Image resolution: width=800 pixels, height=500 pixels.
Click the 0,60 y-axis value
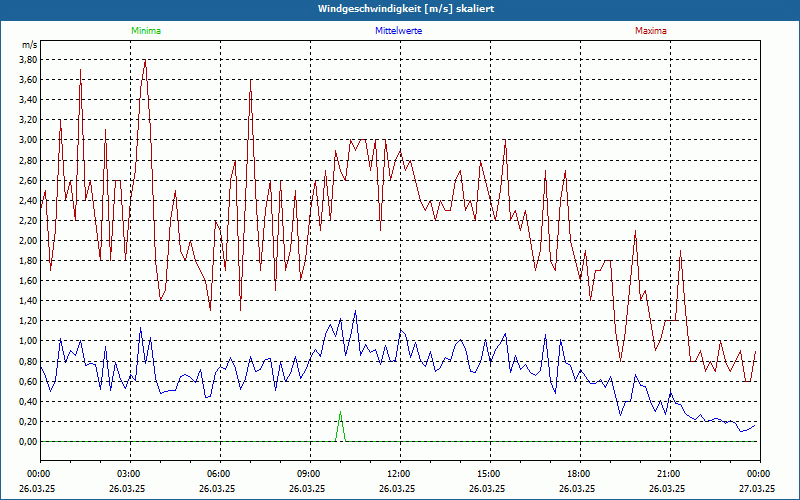point(28,382)
